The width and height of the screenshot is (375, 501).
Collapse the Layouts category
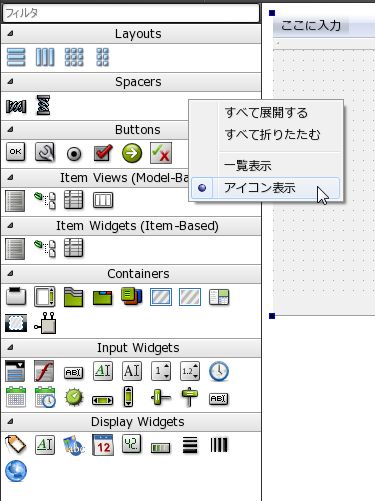[10, 33]
